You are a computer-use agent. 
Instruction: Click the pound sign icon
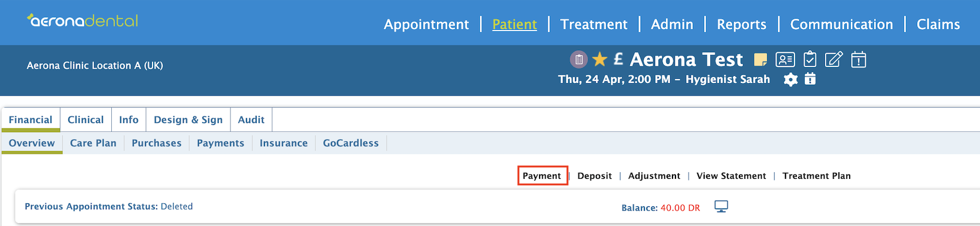pyautogui.click(x=619, y=59)
